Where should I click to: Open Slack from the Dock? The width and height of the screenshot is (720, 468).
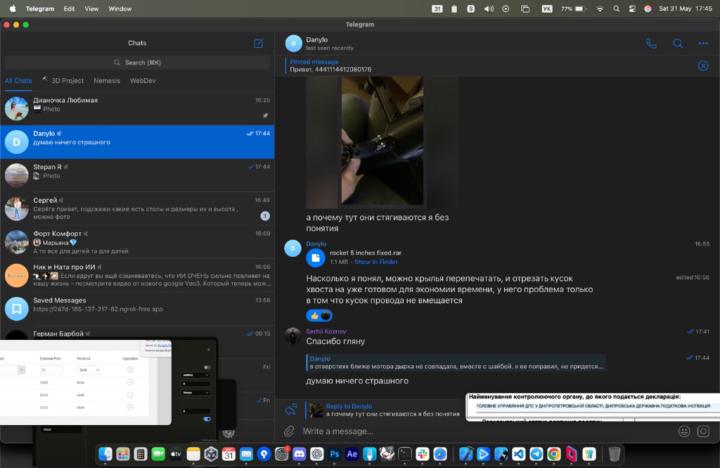click(x=422, y=454)
